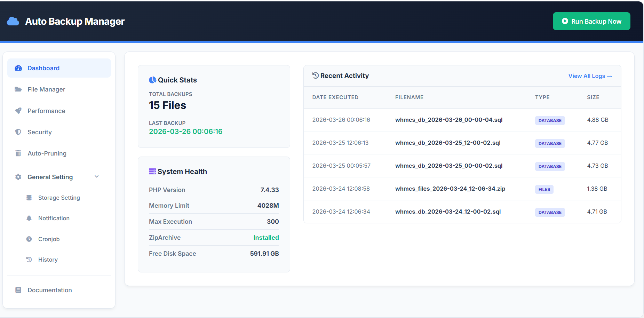Click the Security shield icon

[x=18, y=132]
